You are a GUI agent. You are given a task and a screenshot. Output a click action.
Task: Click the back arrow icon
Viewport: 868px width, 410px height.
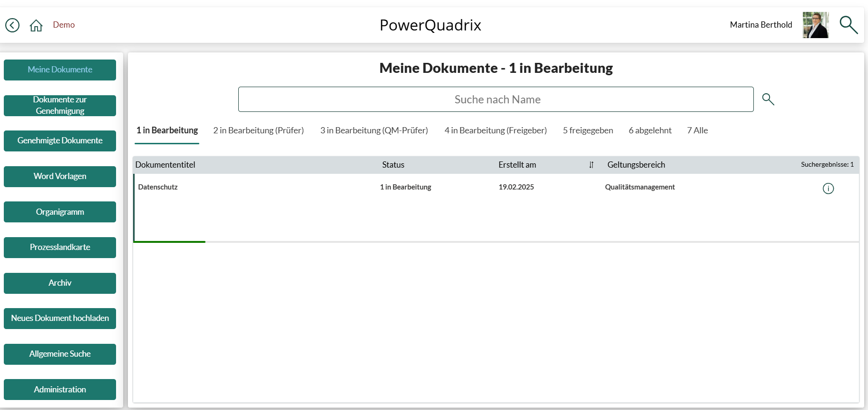click(12, 25)
